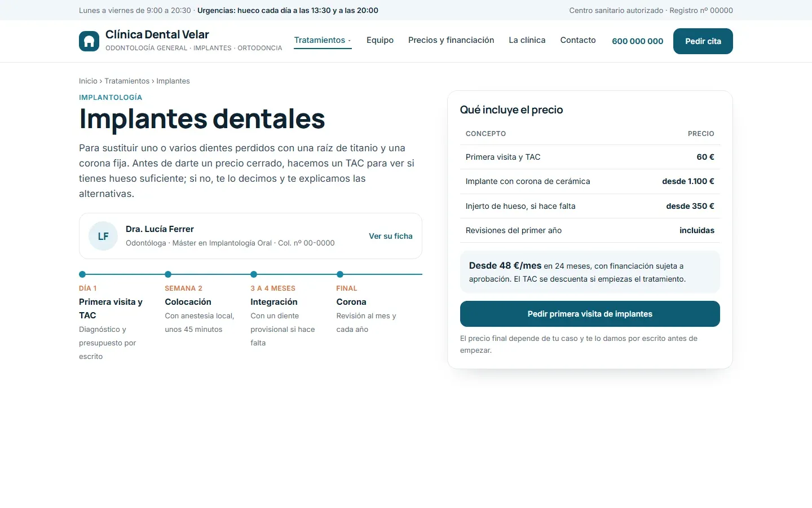812x508 pixels.
Task: Click the Integración step title
Action: tap(274, 302)
